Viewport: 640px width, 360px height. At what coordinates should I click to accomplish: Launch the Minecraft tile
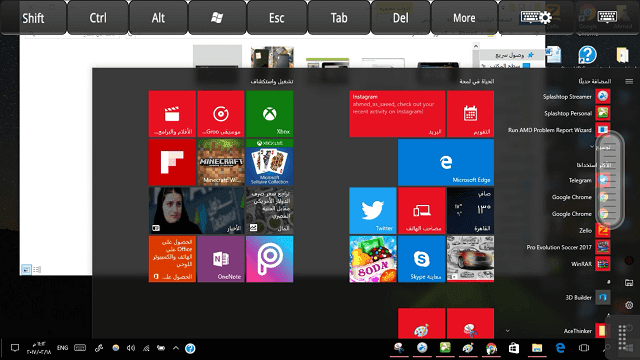(221, 162)
